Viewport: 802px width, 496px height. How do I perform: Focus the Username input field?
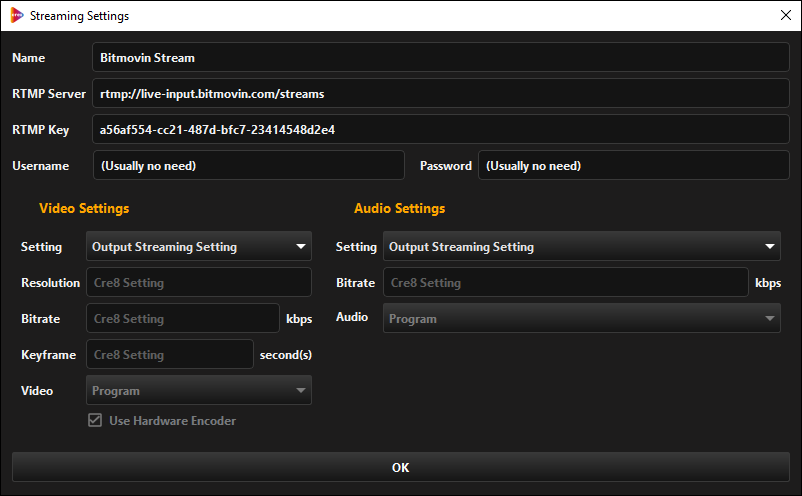point(249,165)
